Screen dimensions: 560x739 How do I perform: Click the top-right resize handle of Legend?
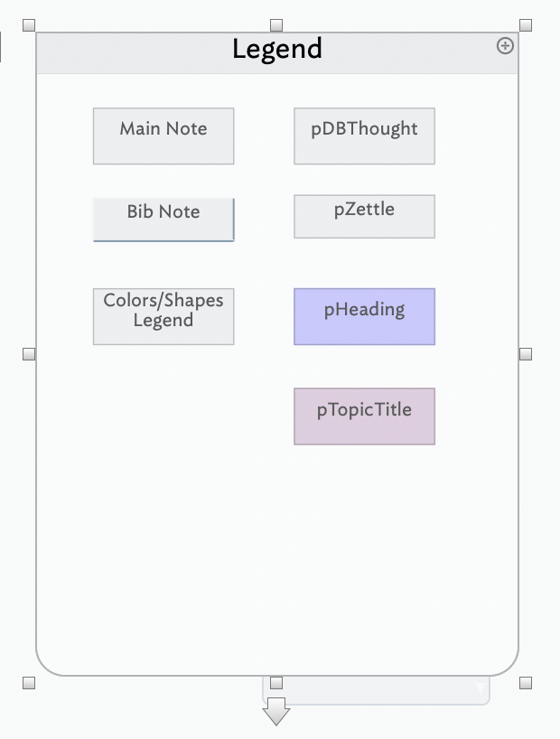[x=526, y=25]
